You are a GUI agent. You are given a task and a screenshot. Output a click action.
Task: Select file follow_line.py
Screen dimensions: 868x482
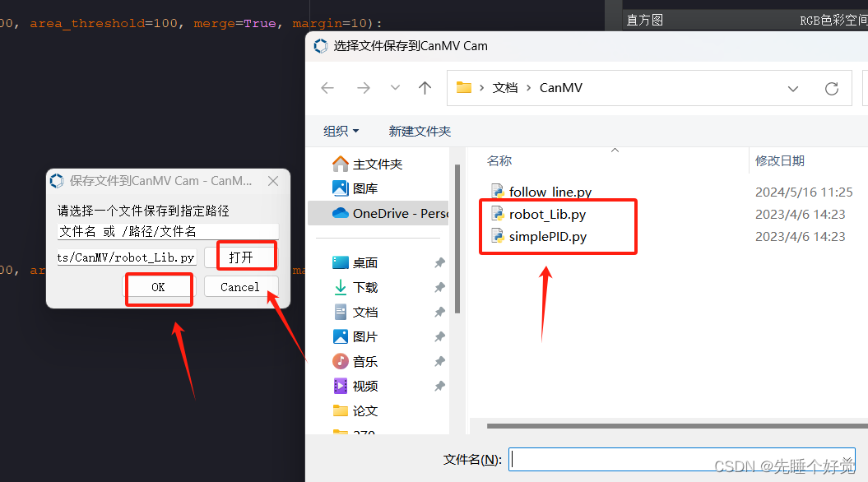550,192
